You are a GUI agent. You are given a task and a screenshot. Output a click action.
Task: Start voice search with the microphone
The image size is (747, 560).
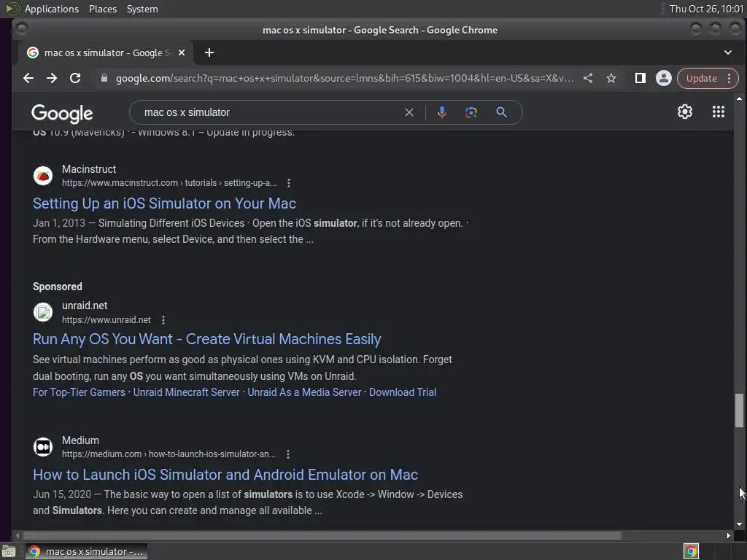(x=441, y=112)
